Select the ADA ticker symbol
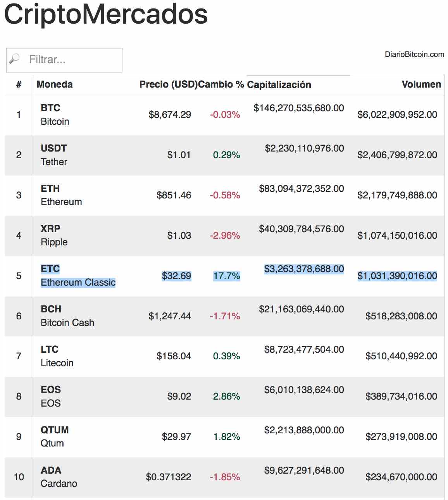The height and width of the screenshot is (500, 448). (51, 471)
